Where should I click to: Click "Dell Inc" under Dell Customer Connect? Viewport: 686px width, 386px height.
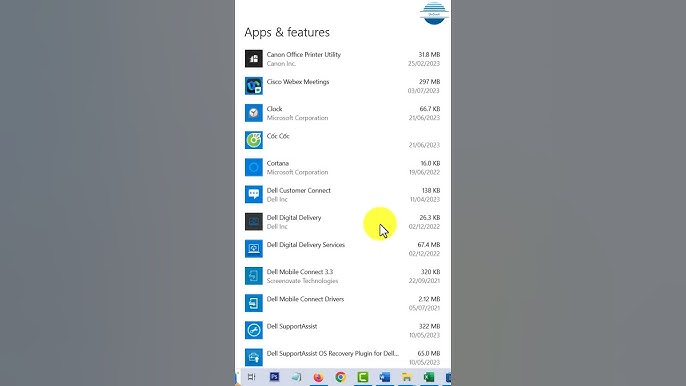point(277,200)
